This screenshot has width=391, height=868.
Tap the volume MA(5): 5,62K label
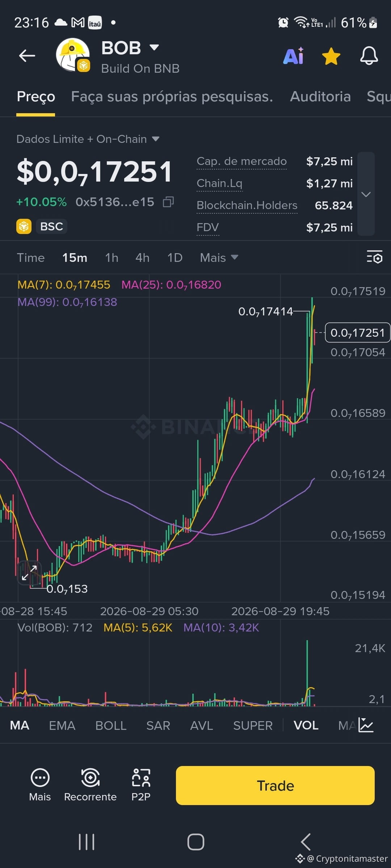point(138,627)
